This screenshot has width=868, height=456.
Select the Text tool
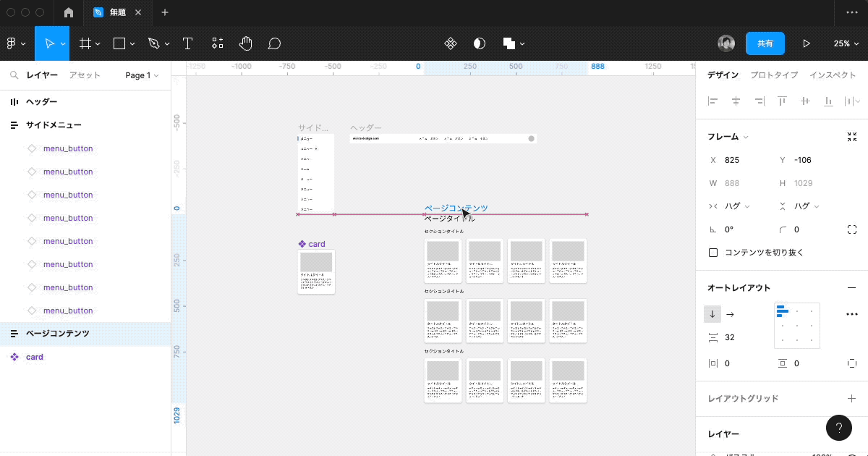coord(187,43)
